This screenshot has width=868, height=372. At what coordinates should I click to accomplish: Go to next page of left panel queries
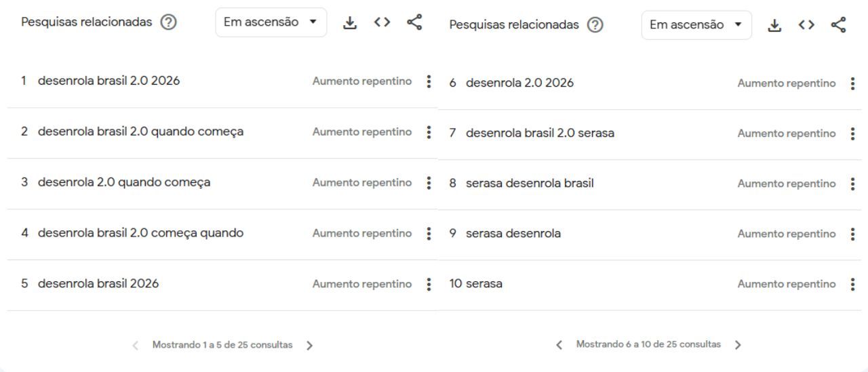coord(309,345)
